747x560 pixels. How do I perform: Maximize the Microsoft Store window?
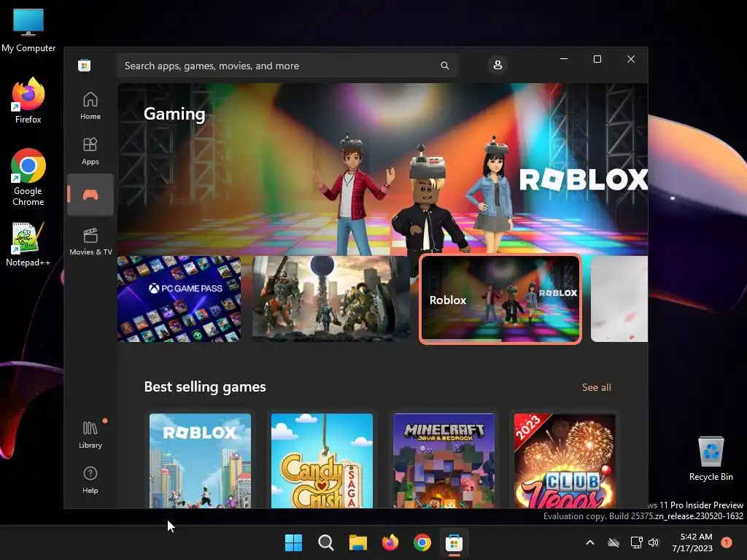(x=597, y=59)
